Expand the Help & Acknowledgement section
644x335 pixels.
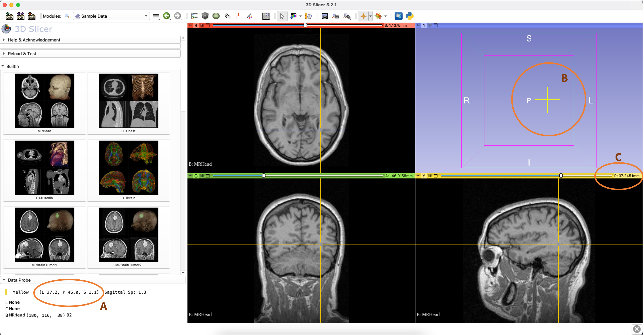click(91, 40)
